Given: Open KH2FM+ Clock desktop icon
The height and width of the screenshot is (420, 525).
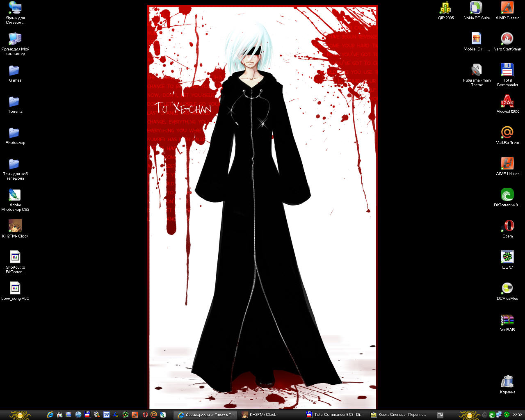Looking at the screenshot, I should click(x=15, y=228).
